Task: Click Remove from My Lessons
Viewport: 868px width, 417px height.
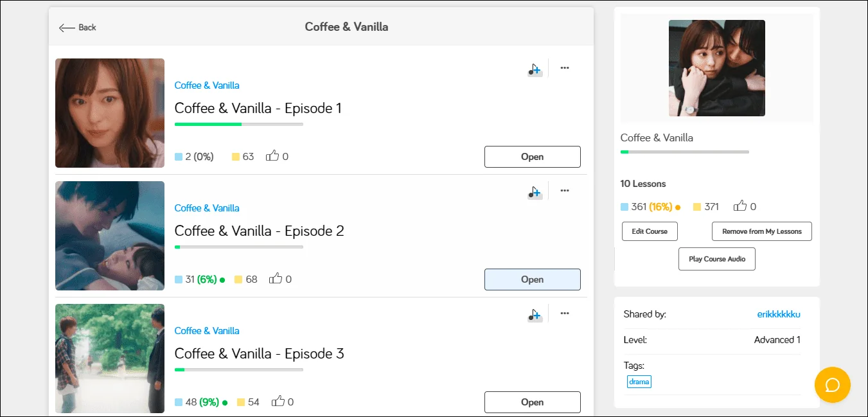Action: [x=761, y=231]
